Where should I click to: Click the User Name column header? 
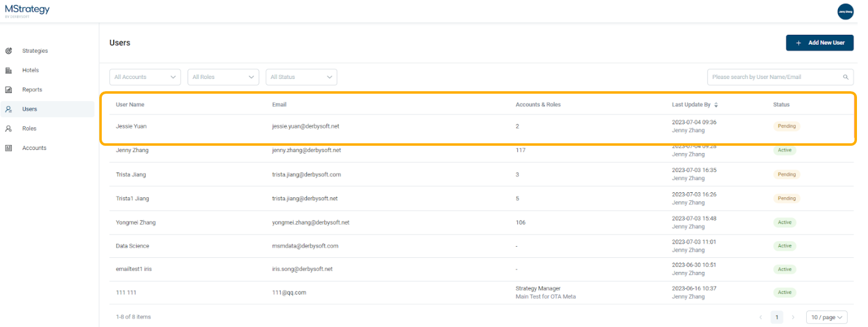(x=130, y=105)
